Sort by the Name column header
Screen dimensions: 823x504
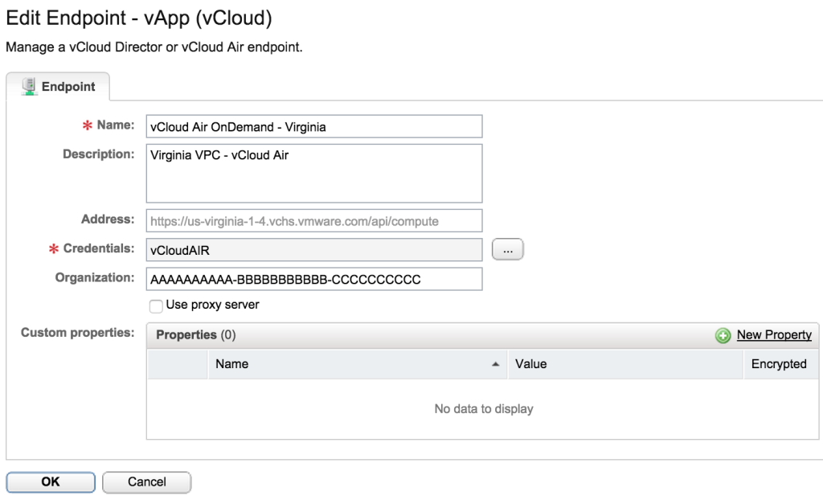(231, 364)
